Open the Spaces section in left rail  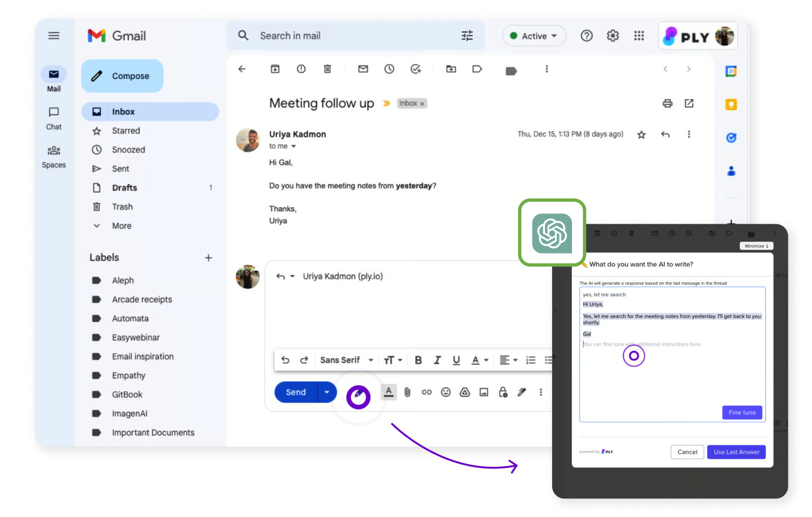(x=54, y=157)
